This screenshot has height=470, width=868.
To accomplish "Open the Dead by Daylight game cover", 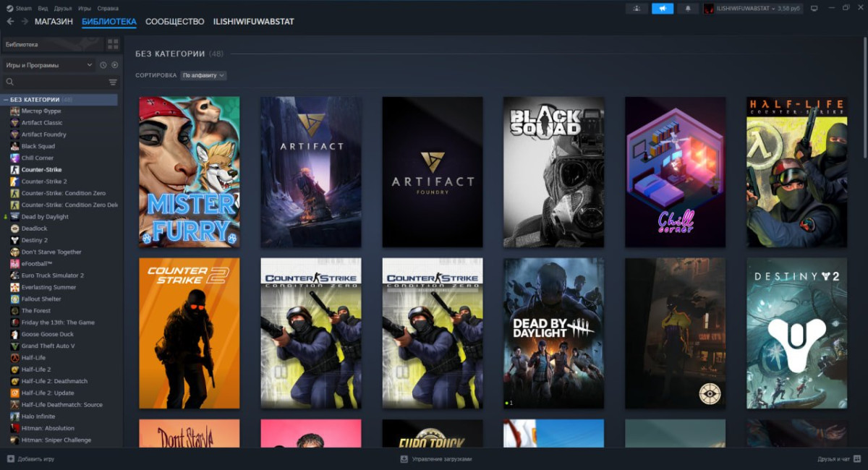I will point(554,333).
